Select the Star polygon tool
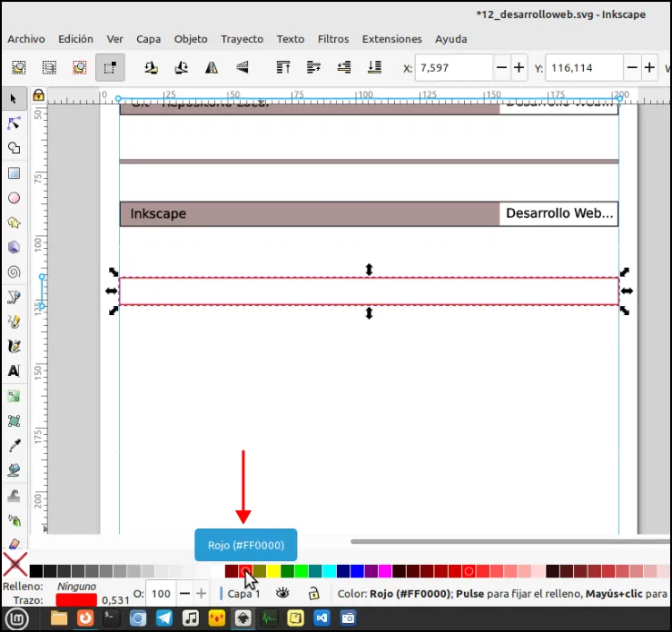This screenshot has width=672, height=632. click(14, 222)
